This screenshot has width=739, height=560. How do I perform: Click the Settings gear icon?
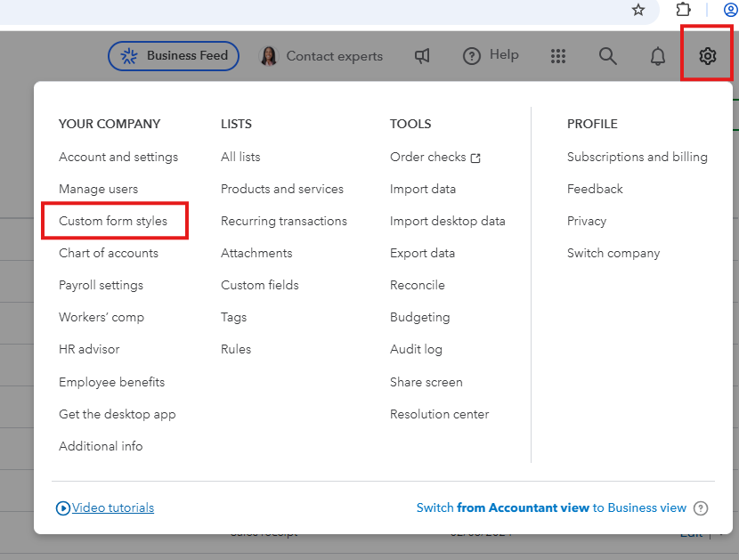[707, 56]
